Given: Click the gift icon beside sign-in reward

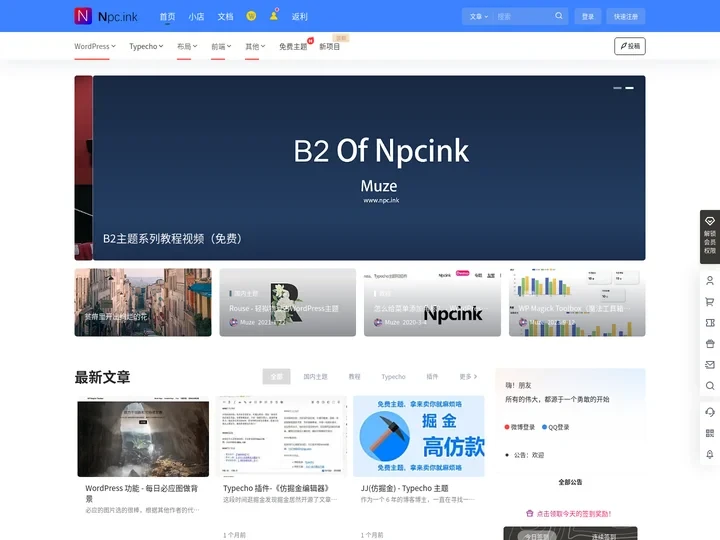Looking at the screenshot, I should [529, 513].
